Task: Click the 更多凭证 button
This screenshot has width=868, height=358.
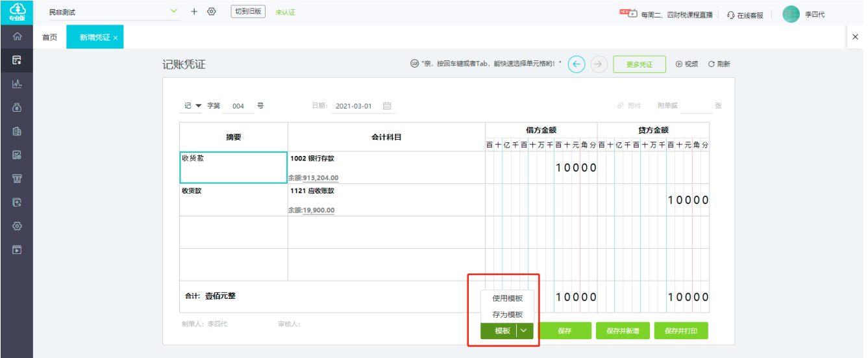Action: click(x=639, y=64)
